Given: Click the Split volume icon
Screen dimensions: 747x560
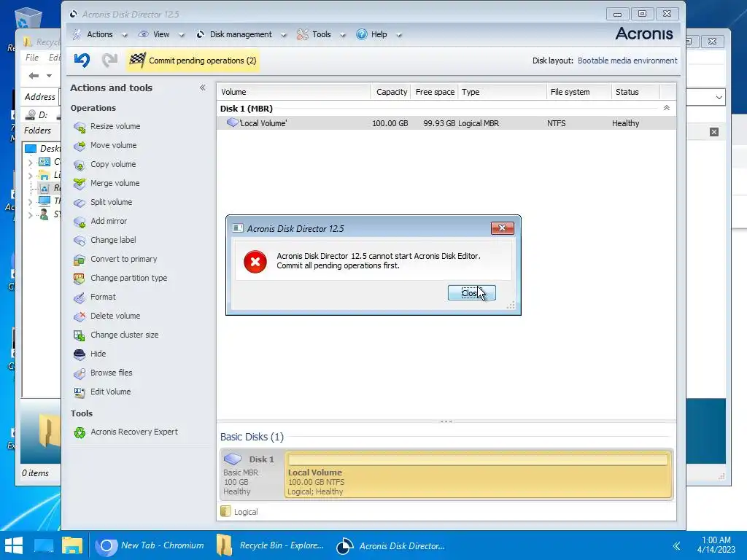Looking at the screenshot, I should point(79,203).
